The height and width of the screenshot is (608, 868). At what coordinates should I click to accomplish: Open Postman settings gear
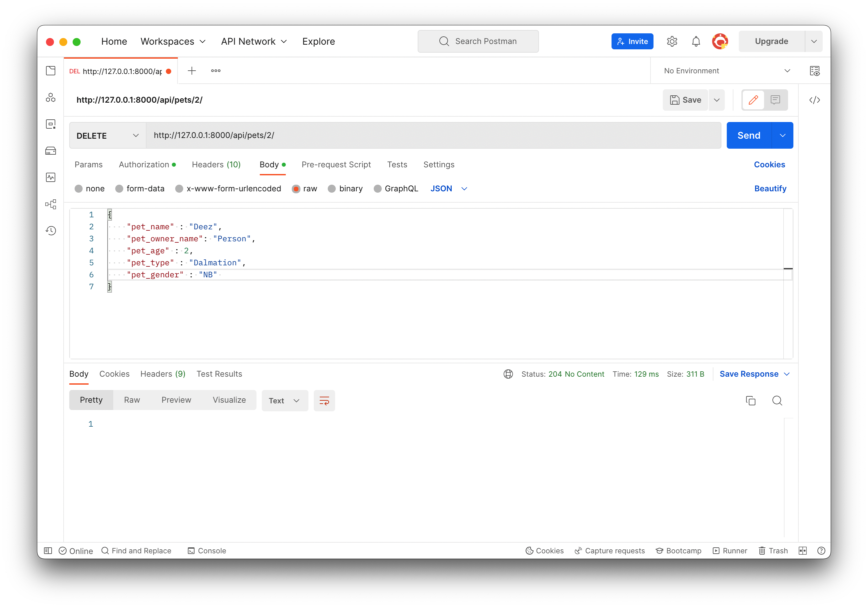pyautogui.click(x=672, y=41)
